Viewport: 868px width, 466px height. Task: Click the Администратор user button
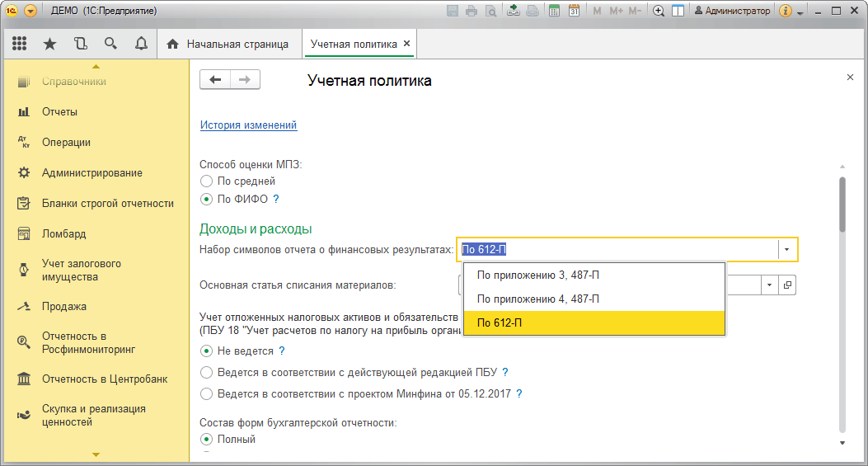pyautogui.click(x=732, y=11)
